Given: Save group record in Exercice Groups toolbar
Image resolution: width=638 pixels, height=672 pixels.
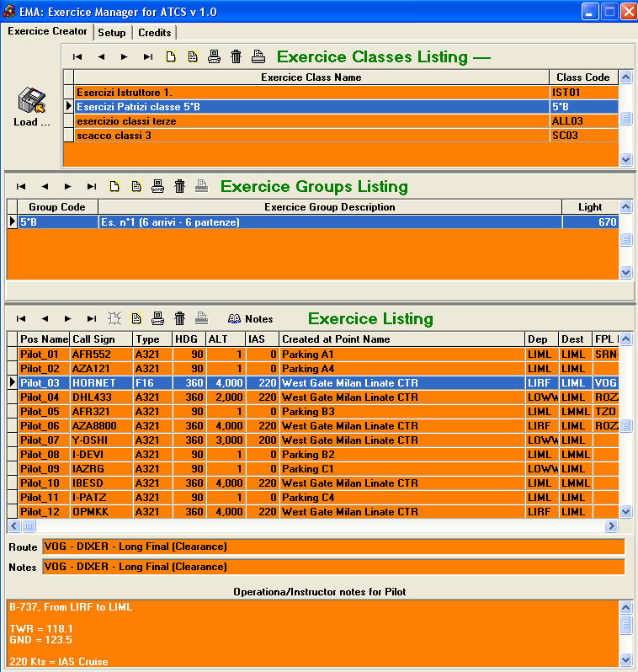Looking at the screenshot, I should [157, 186].
